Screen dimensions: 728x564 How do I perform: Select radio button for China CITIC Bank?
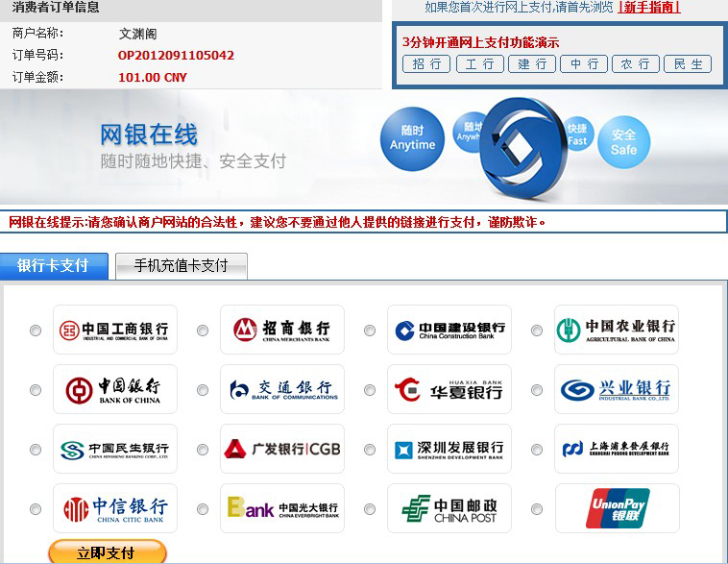click(x=36, y=510)
